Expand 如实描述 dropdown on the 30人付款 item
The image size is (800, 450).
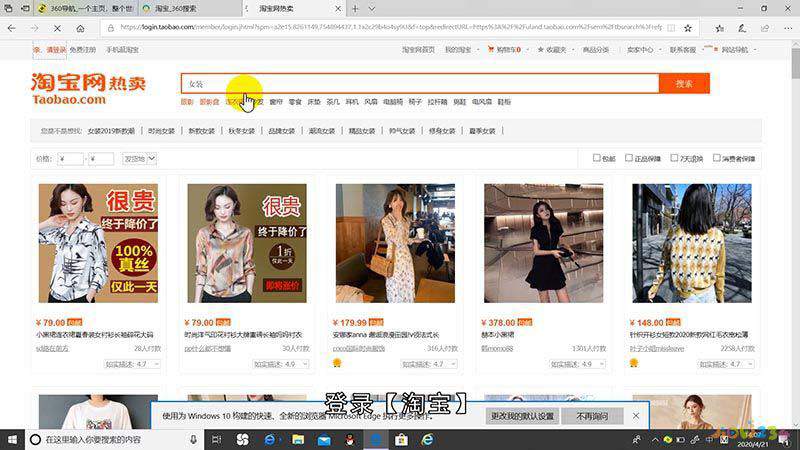pos(281,364)
